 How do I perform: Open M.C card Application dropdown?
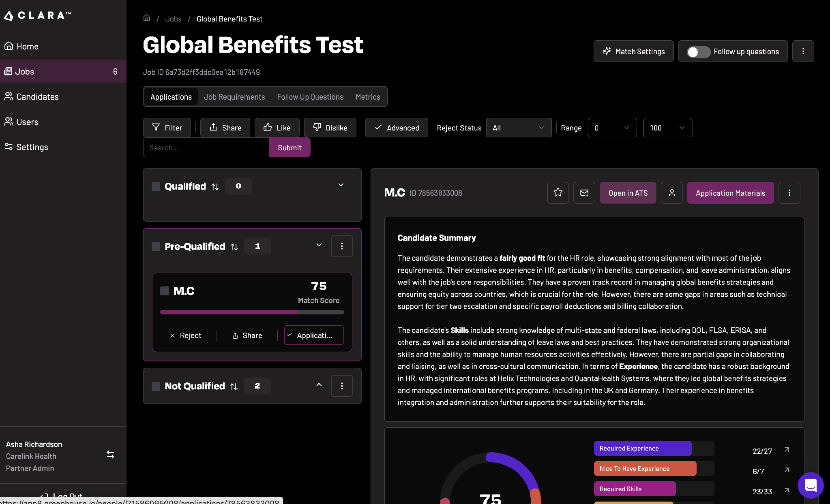[x=314, y=335]
